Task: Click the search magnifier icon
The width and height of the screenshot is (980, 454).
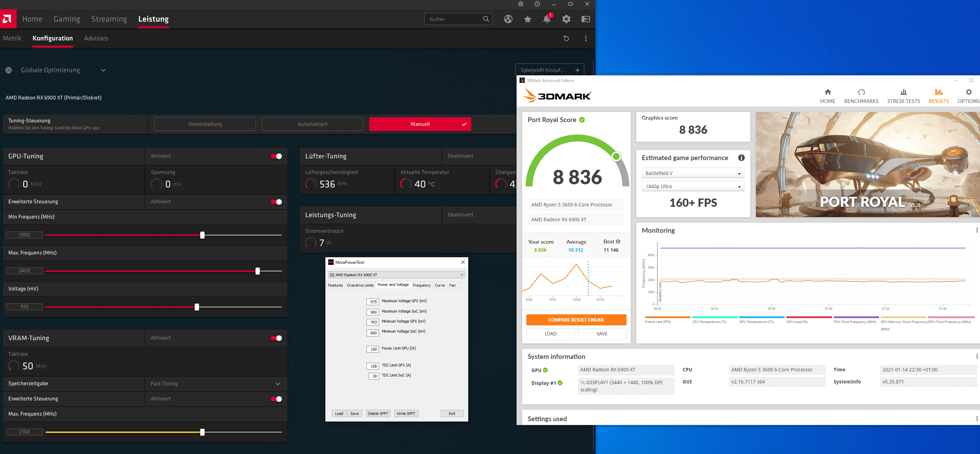Action: click(x=486, y=19)
